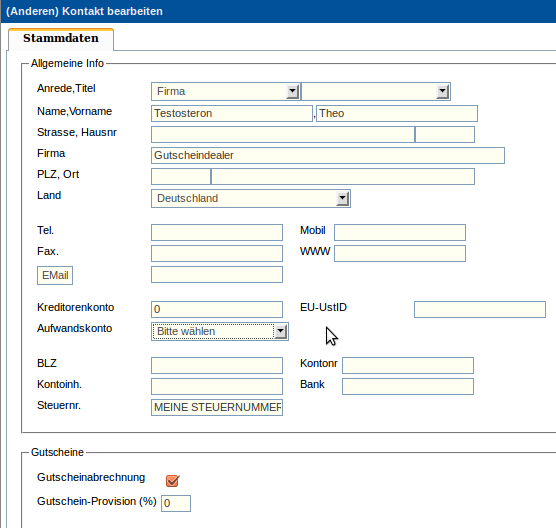Viewport: 556px width, 528px height.
Task: Switch to the Stammdaten tab
Action: coord(61,38)
